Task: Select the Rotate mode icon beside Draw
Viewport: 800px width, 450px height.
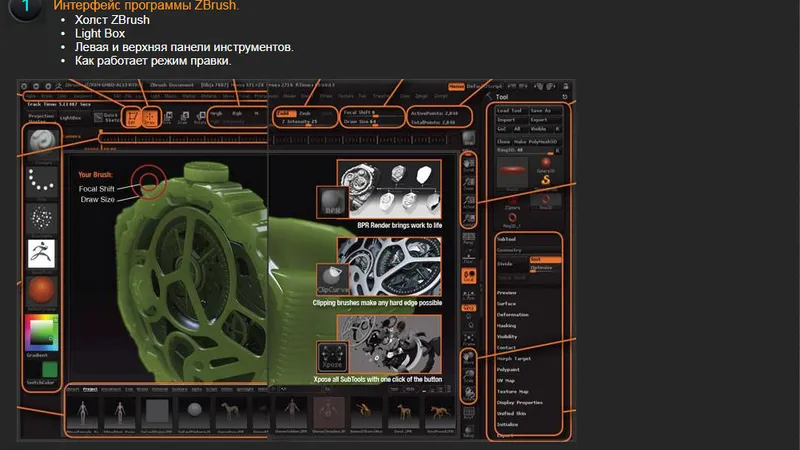Action: click(201, 118)
